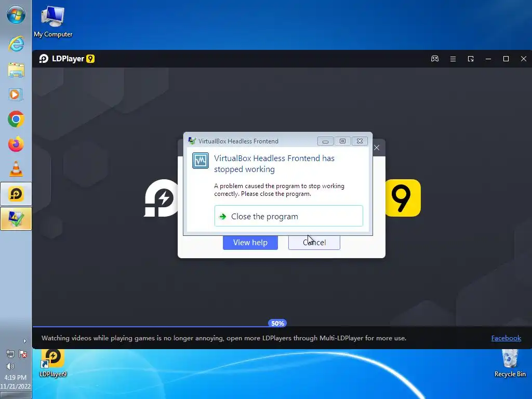Click the taskbar clock 4:19 PM
The image size is (532, 399).
click(x=15, y=377)
